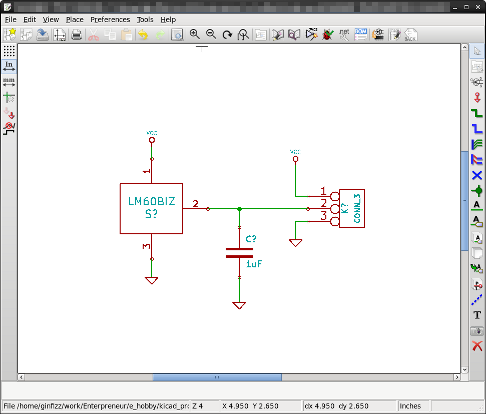486x414 pixels.
Task: Launch Pcbnew layout editor icon
Action: (395, 35)
